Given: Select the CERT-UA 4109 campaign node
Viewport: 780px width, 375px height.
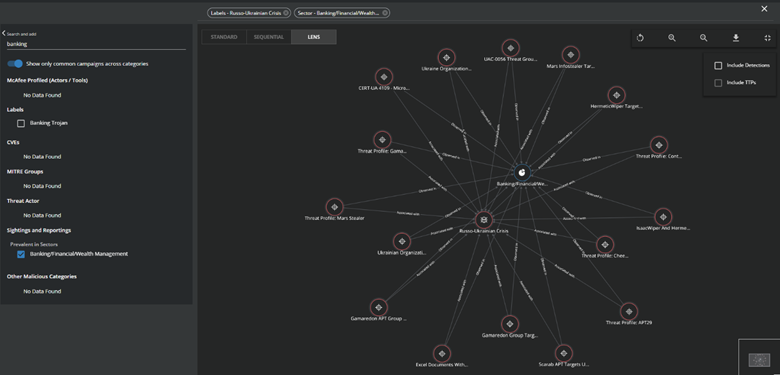Looking at the screenshot, I should point(384,77).
